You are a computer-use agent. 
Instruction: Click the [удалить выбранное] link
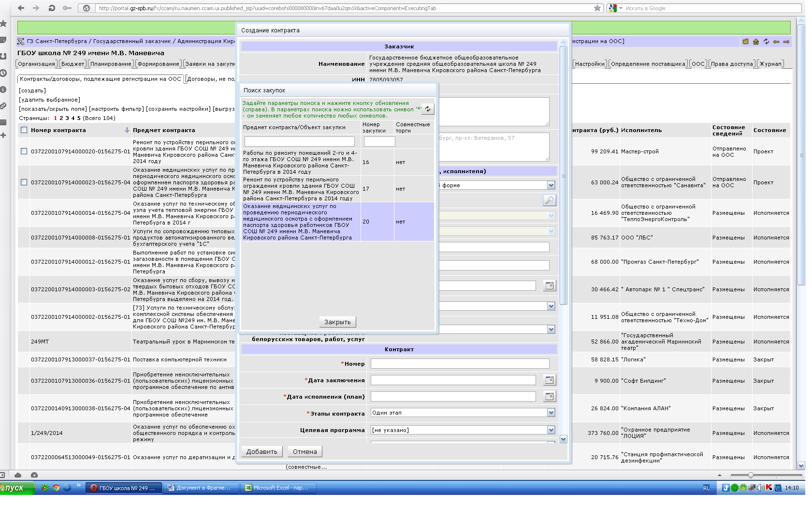(49, 100)
